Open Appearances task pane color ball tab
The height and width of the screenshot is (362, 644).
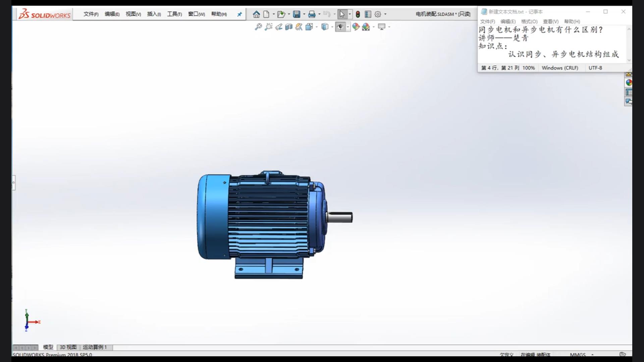click(x=629, y=82)
